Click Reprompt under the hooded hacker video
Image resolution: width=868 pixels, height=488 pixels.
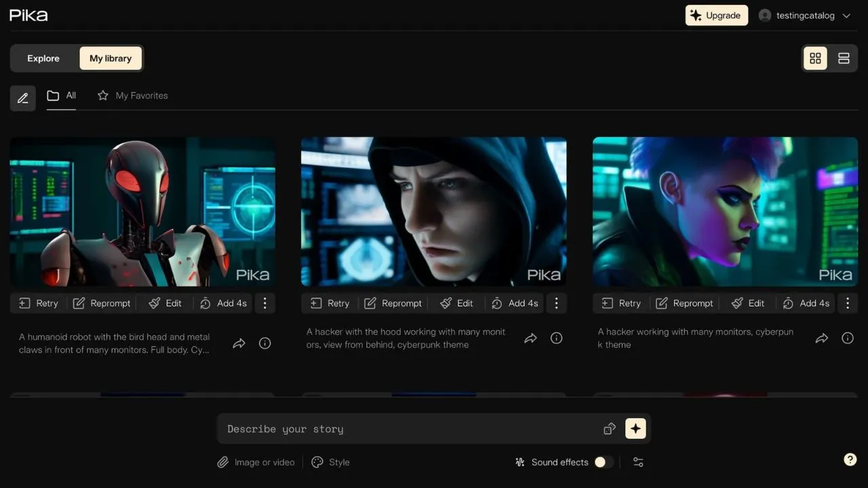point(393,303)
